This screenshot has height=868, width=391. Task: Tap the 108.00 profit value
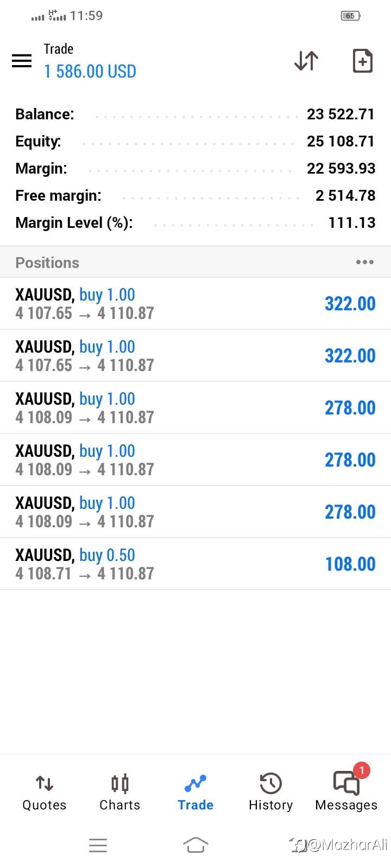click(350, 564)
